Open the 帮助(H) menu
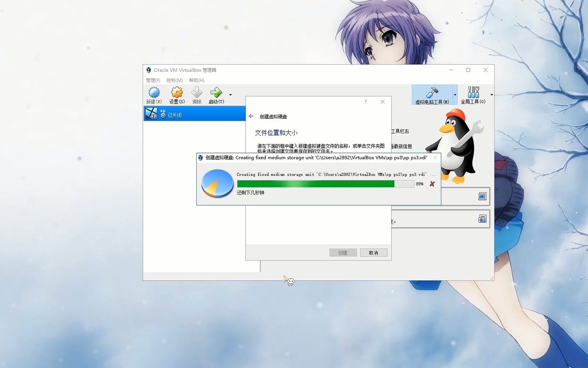The width and height of the screenshot is (588, 368). coord(197,80)
